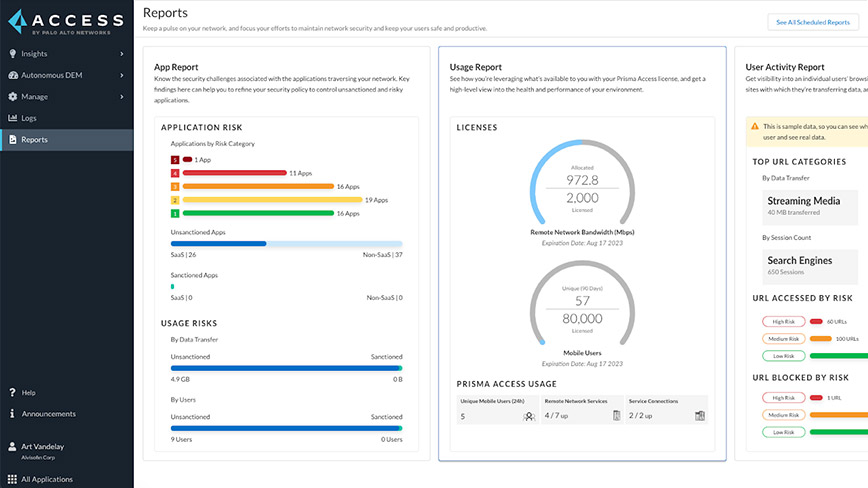Click the Unsanctioned Apps progress bar
The width and height of the screenshot is (868, 488).
click(286, 243)
